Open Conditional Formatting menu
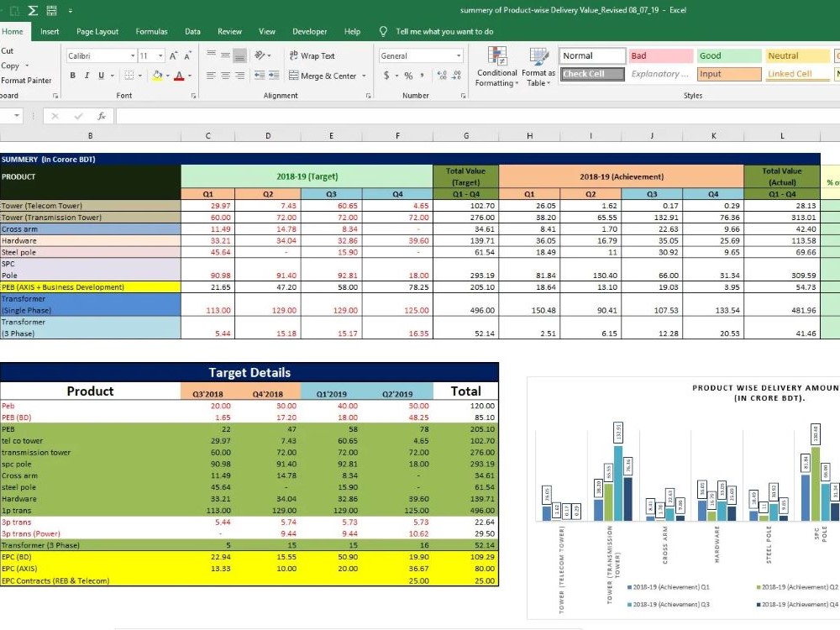Screen dimensions: 840x630 [496, 67]
